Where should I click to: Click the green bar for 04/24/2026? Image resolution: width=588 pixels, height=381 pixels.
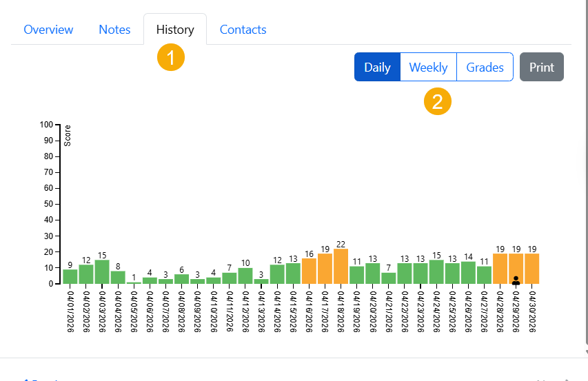436,272
